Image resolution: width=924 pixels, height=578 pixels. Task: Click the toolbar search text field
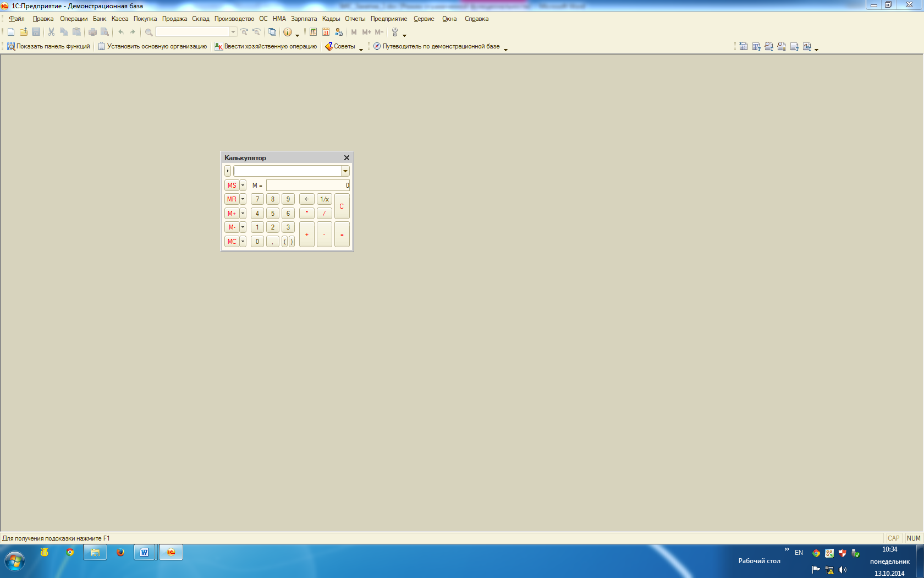[193, 32]
